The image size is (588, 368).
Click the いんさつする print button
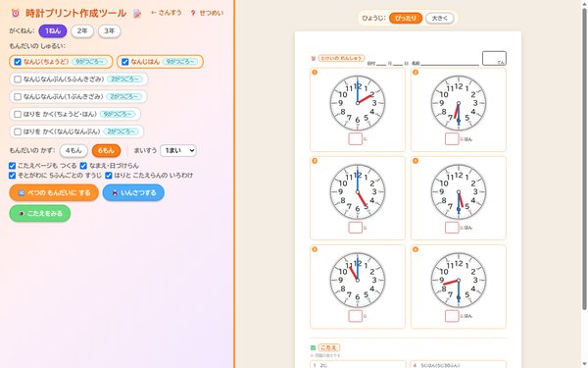(133, 192)
